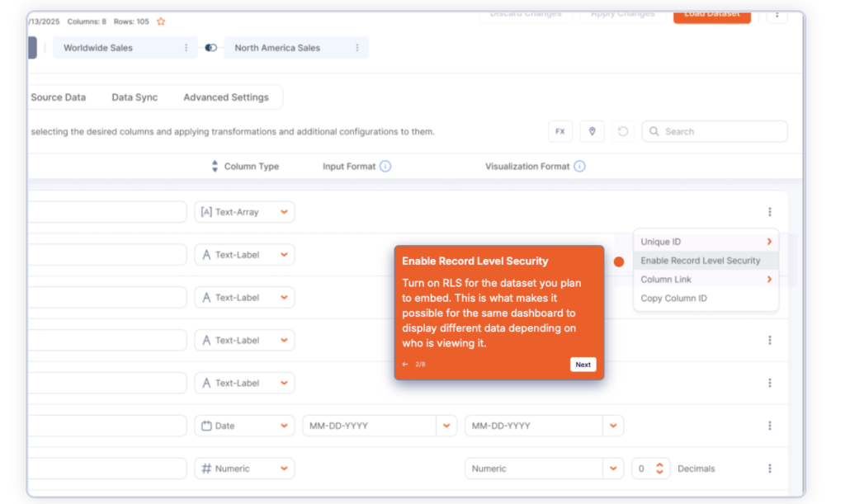Switch to the Data Sync tab
The image size is (845, 504).
(135, 97)
